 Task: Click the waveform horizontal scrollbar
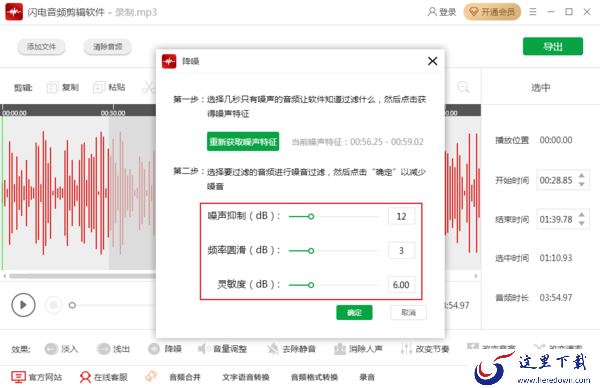click(x=82, y=276)
